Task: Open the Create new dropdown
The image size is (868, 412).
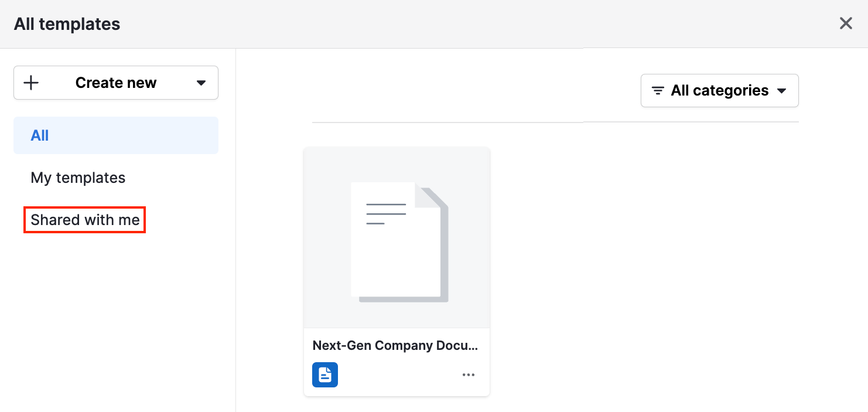Action: pyautogui.click(x=116, y=83)
